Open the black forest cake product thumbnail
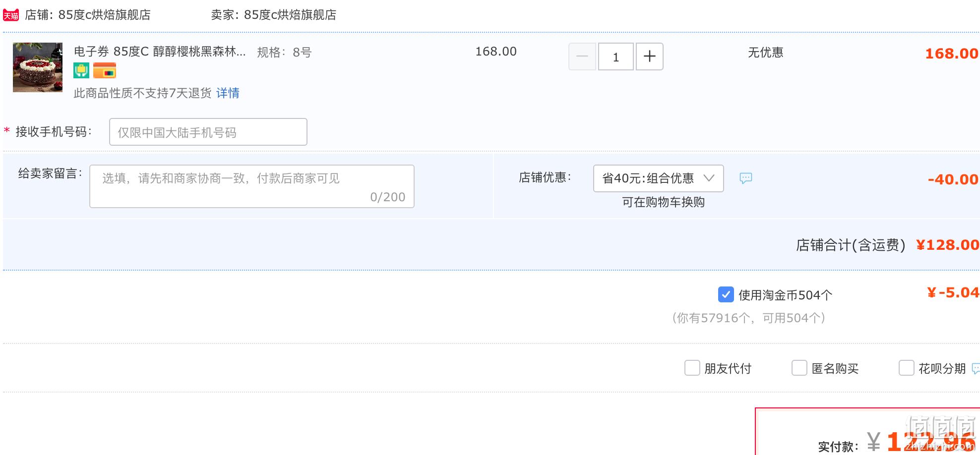Image resolution: width=980 pixels, height=455 pixels. (38, 67)
